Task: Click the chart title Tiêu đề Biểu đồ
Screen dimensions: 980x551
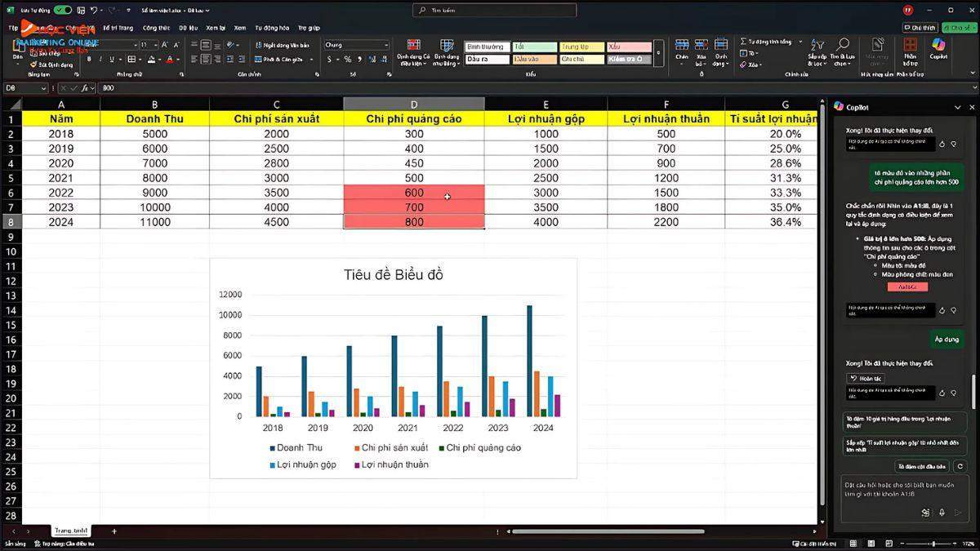Action: click(394, 274)
